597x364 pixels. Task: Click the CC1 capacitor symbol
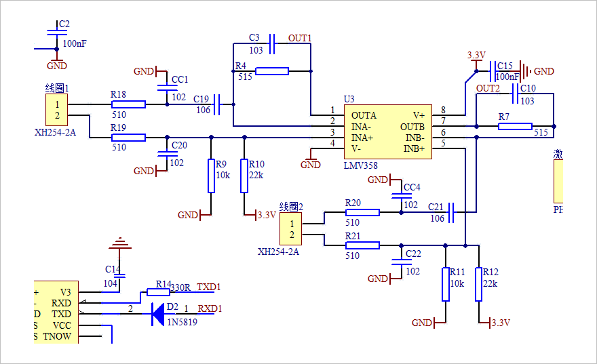point(167,88)
